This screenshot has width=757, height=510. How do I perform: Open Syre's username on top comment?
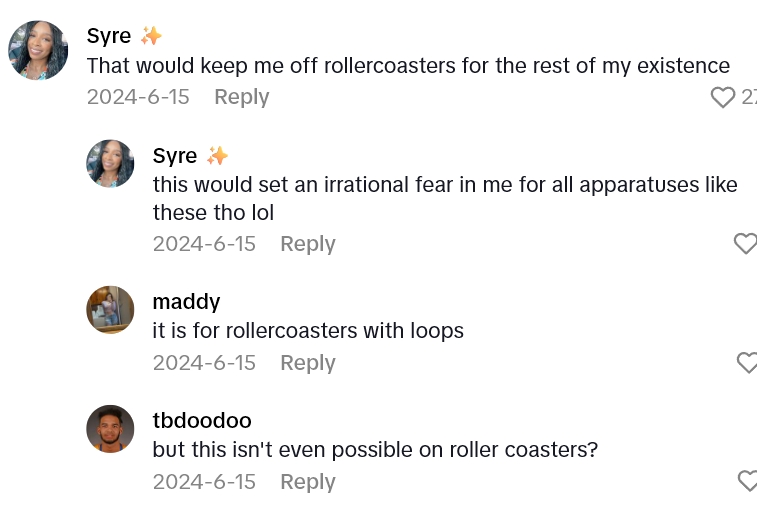(109, 36)
